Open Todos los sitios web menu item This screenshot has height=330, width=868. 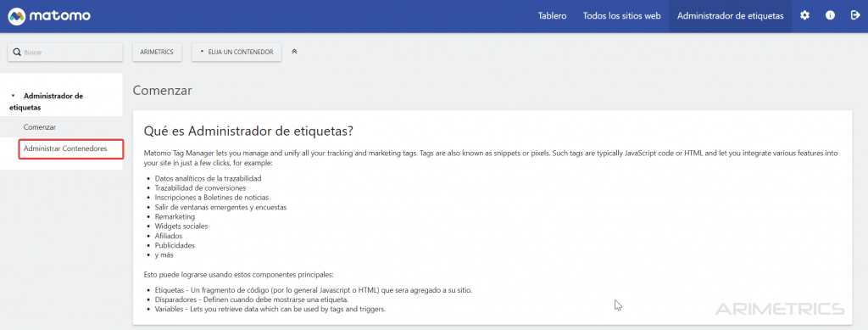tap(621, 16)
